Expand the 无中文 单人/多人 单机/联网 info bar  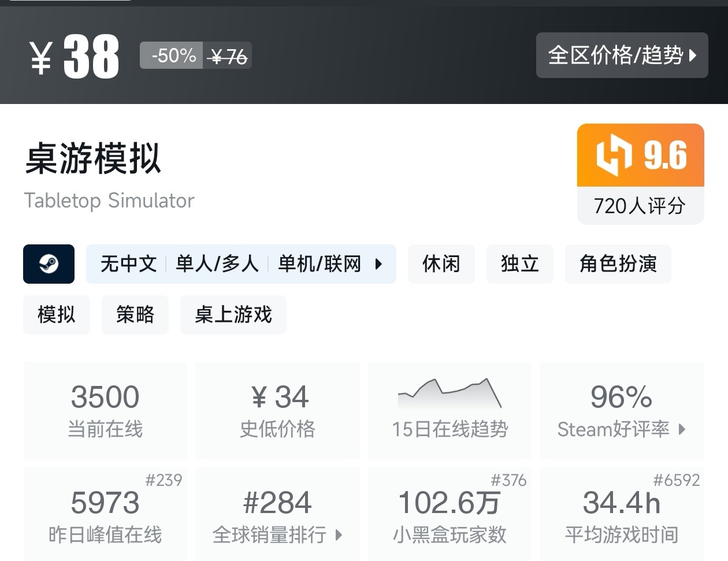[x=241, y=264]
